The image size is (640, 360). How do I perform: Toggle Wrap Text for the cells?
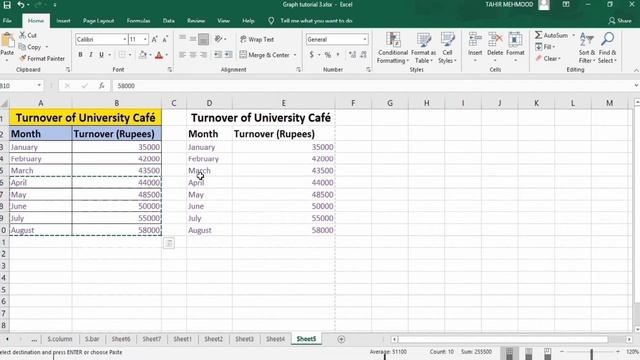pyautogui.click(x=257, y=39)
